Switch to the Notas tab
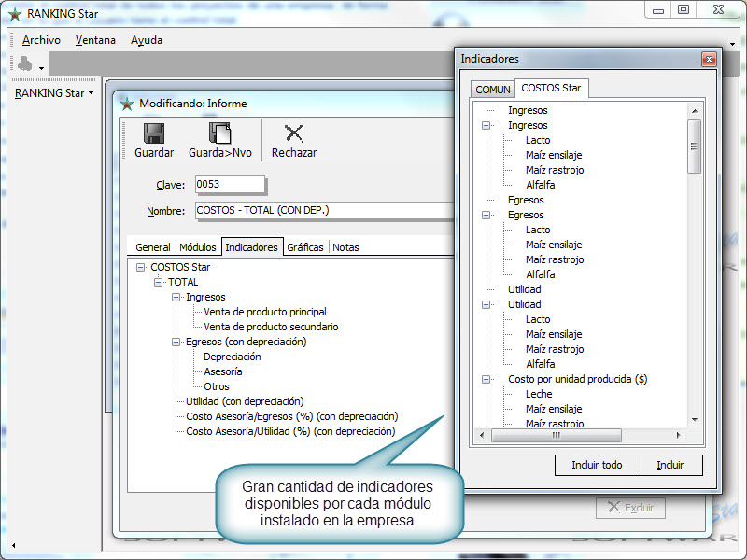The height and width of the screenshot is (560, 747). [345, 247]
